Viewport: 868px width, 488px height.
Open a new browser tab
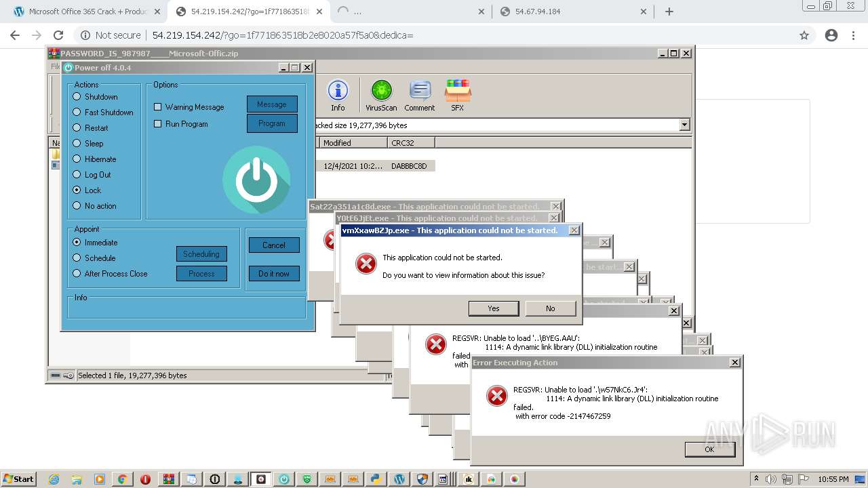669,12
